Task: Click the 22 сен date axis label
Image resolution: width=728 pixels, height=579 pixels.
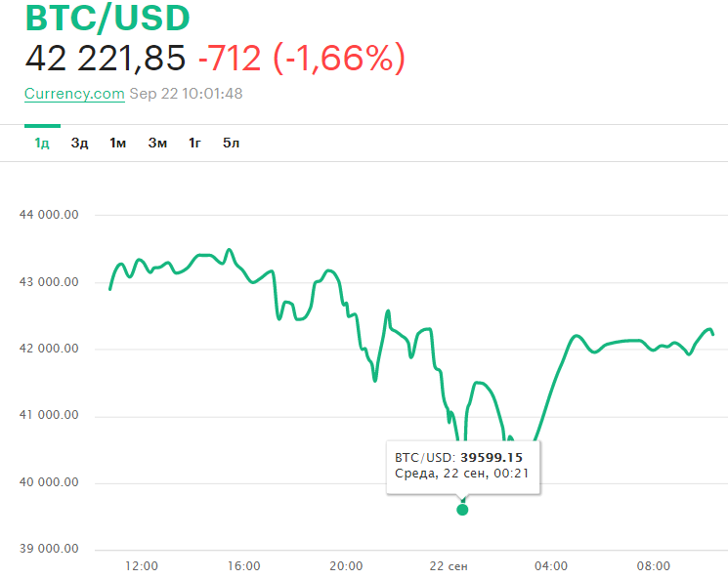Action: click(450, 565)
